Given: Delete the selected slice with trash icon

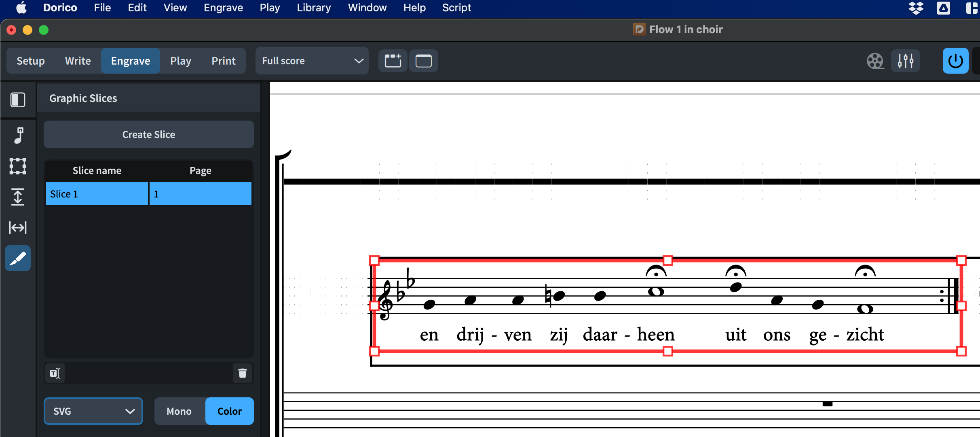Looking at the screenshot, I should [x=242, y=373].
